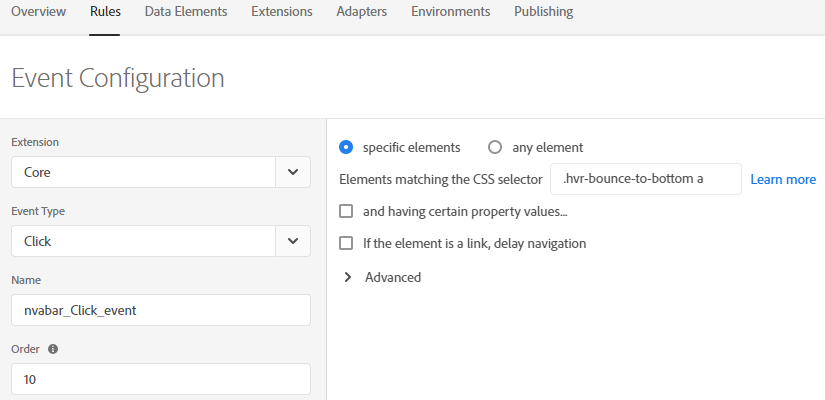Select the Adapters tab

[x=361, y=12]
